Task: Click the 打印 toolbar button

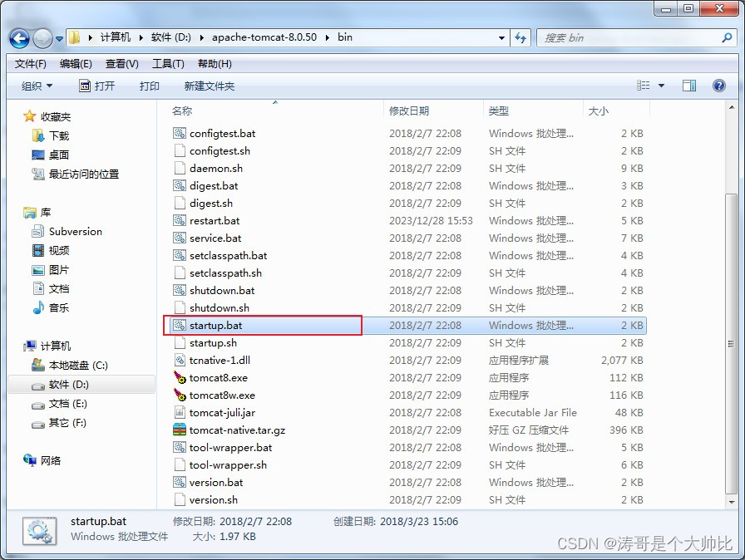Action: pos(149,86)
